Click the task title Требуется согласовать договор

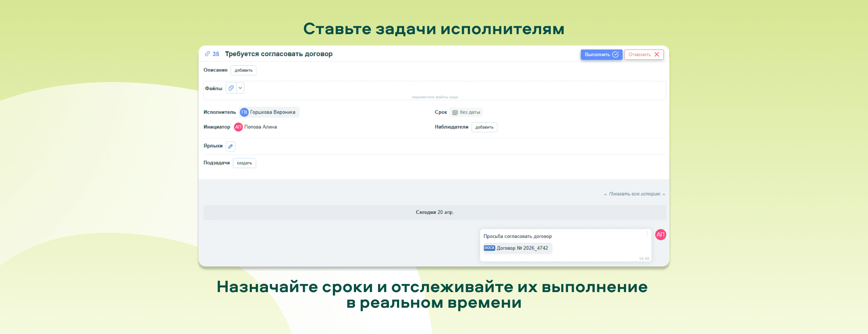point(279,54)
